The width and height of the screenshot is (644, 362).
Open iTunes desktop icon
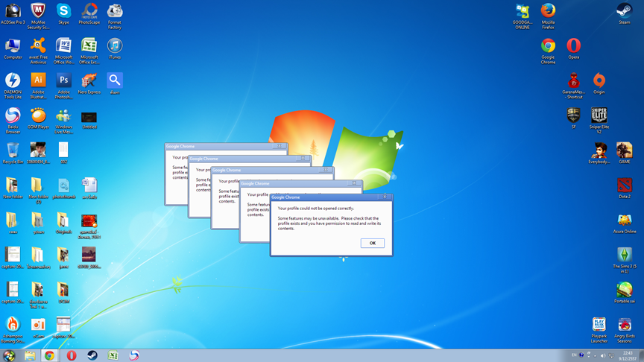[115, 48]
